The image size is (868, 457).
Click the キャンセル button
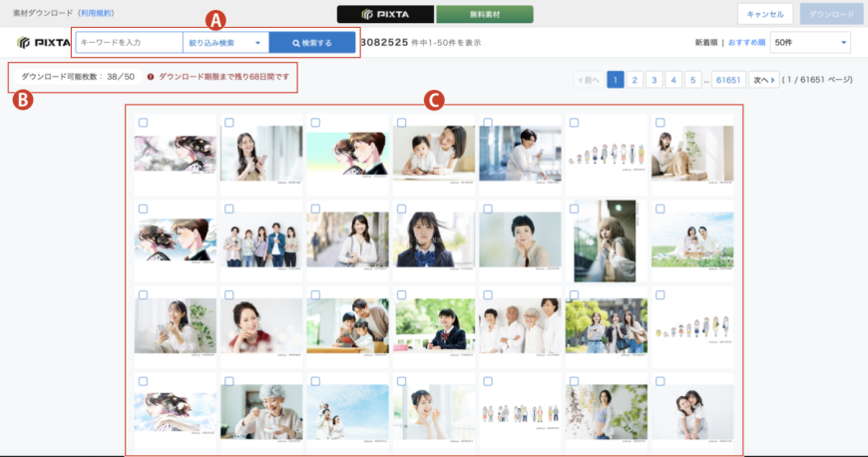click(765, 14)
